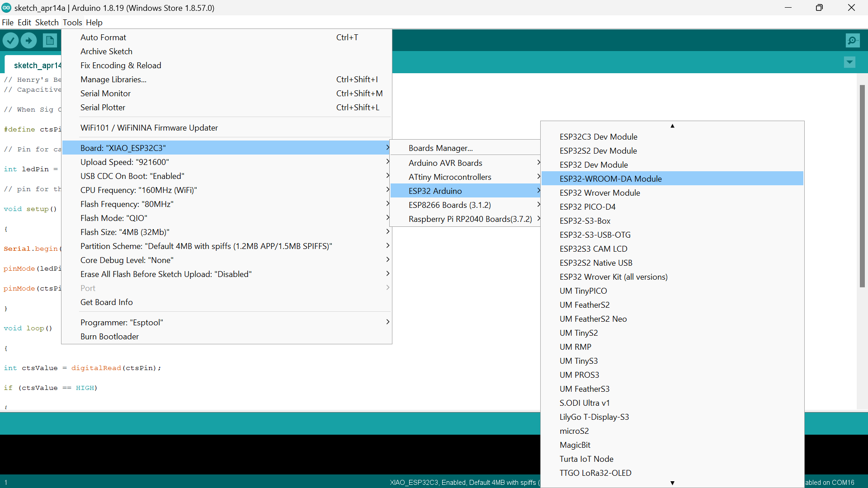Click the Verify sketch checkmark icon

10,40
